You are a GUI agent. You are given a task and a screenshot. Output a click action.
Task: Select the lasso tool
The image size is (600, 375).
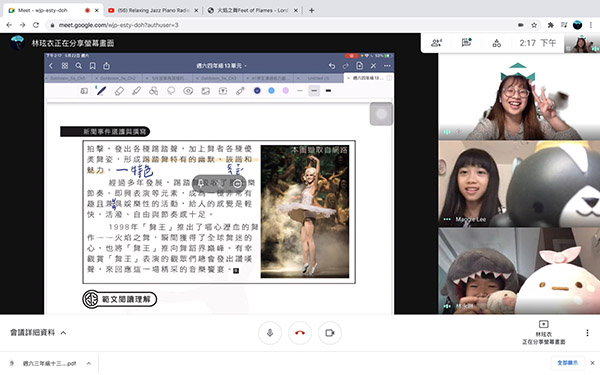171,91
